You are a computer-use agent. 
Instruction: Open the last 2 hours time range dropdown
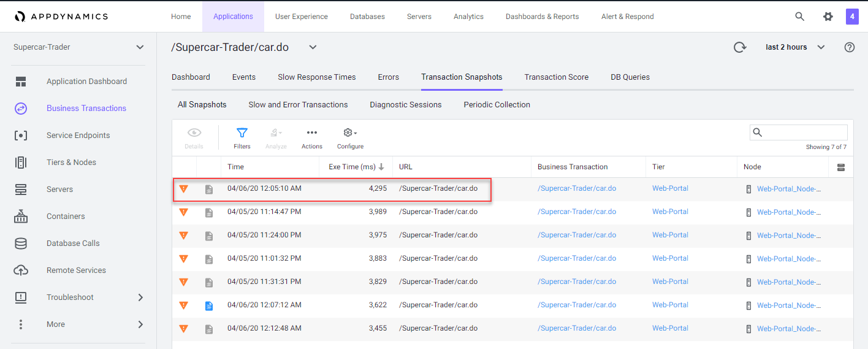pyautogui.click(x=795, y=47)
